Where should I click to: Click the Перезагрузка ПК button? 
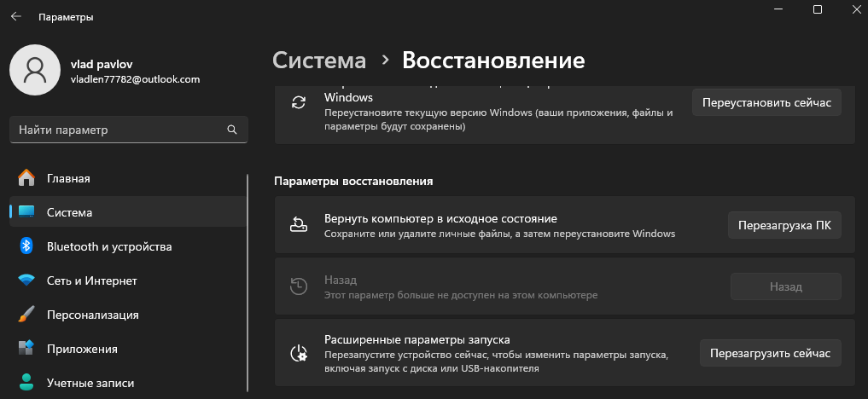(784, 225)
